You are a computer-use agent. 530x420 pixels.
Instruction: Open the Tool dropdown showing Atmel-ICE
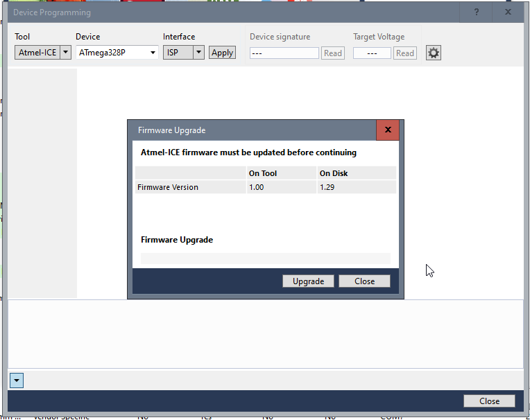[43, 53]
